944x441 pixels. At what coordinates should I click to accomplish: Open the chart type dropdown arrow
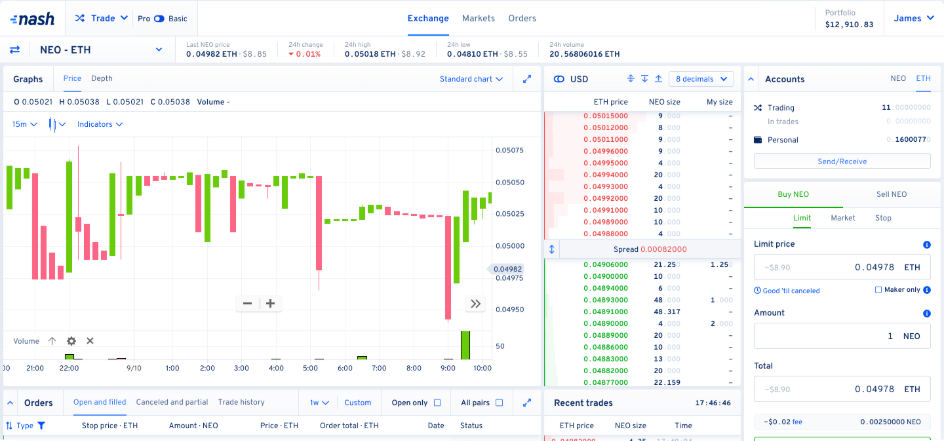tap(62, 125)
